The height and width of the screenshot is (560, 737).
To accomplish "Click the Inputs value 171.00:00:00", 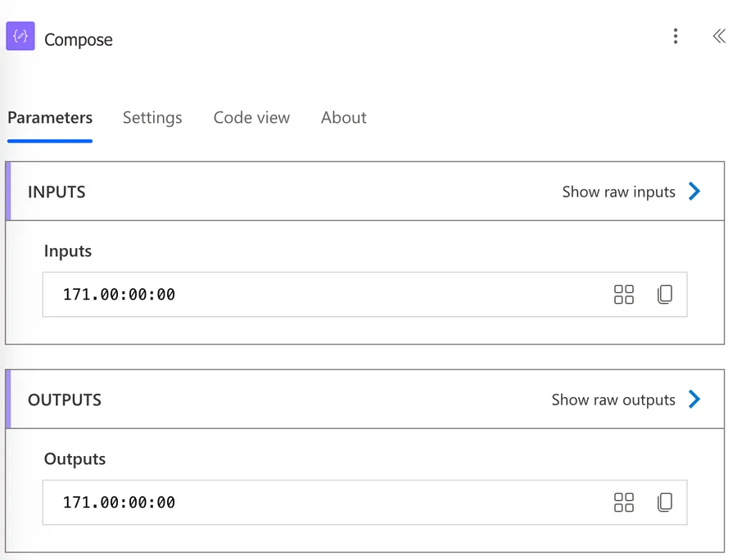I will tap(119, 295).
